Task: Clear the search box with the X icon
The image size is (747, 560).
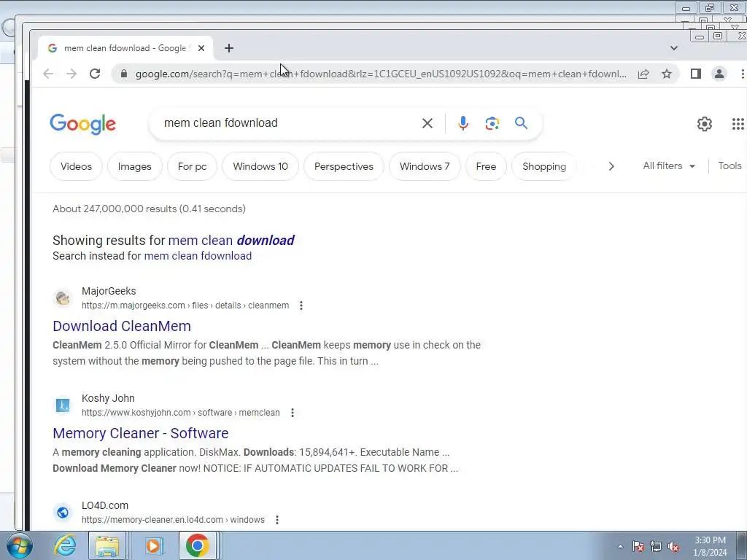Action: tap(427, 123)
